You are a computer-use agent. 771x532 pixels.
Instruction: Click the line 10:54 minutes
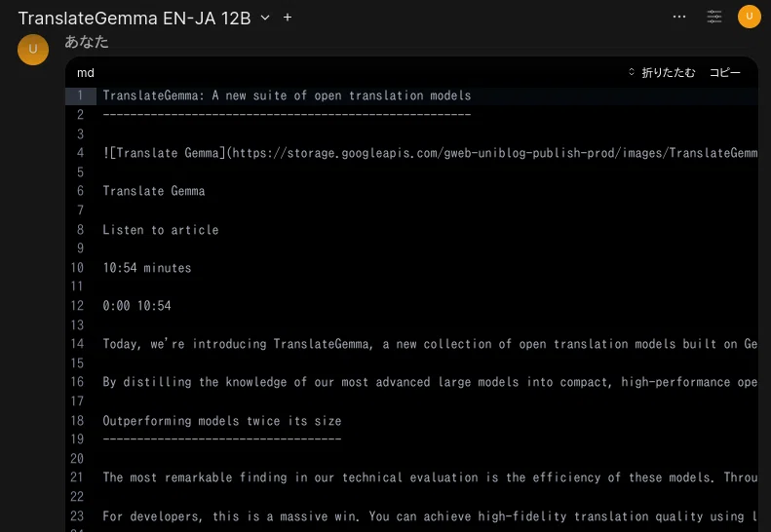(146, 268)
